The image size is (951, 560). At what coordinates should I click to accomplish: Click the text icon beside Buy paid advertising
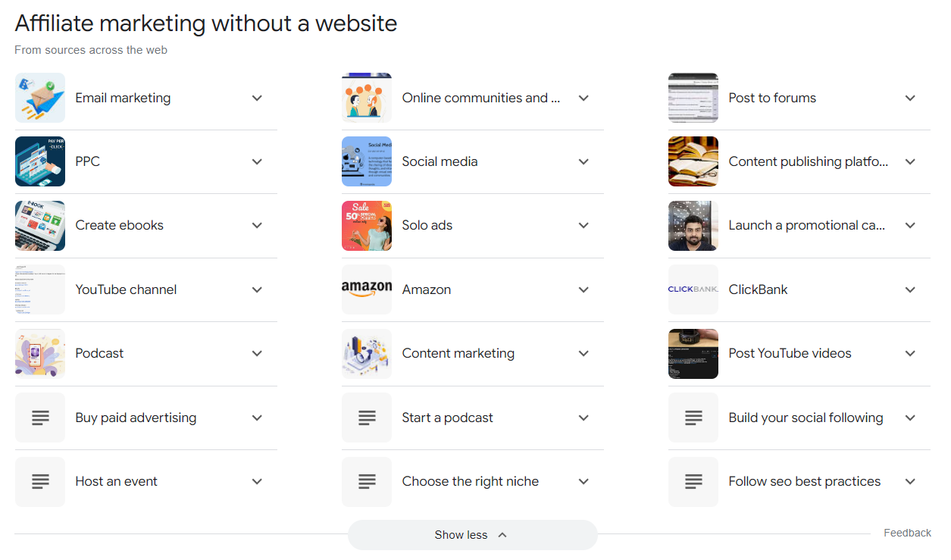click(40, 418)
